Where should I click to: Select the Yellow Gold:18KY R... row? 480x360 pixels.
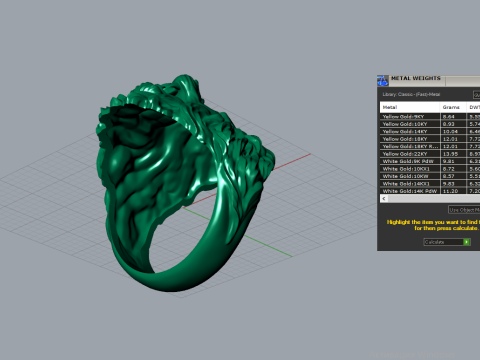[430, 146]
